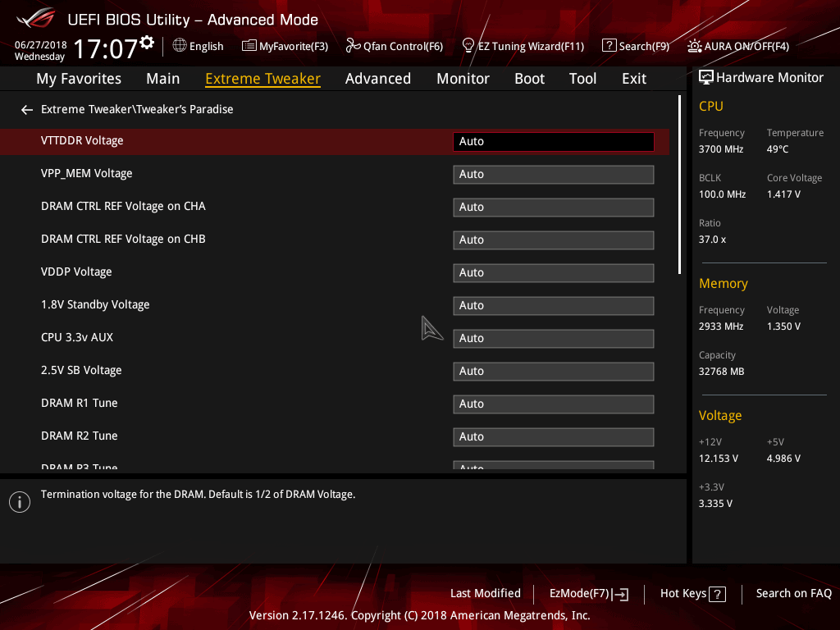840x630 pixels.
Task: Select DRAM R2 Tune label
Action: click(80, 436)
